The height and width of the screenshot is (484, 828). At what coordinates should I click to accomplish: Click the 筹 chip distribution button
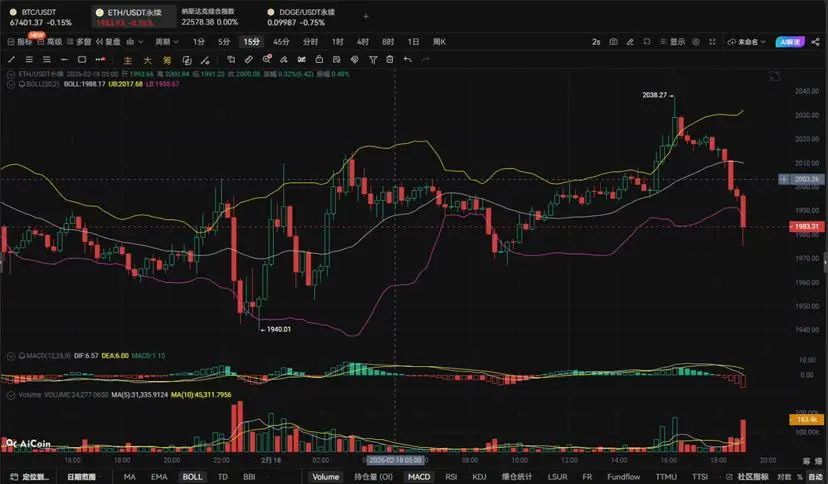click(x=167, y=60)
